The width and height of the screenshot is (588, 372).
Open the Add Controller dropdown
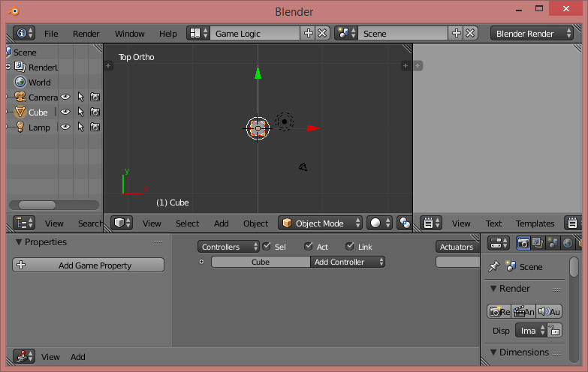[348, 262]
